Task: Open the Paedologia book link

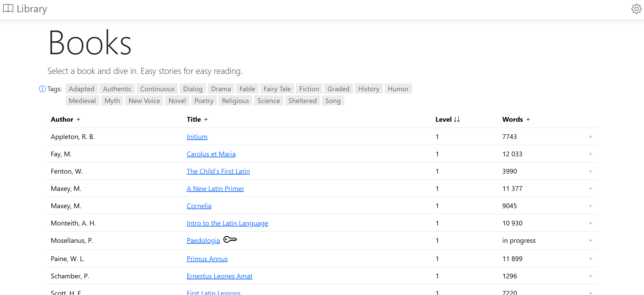Action: point(203,240)
